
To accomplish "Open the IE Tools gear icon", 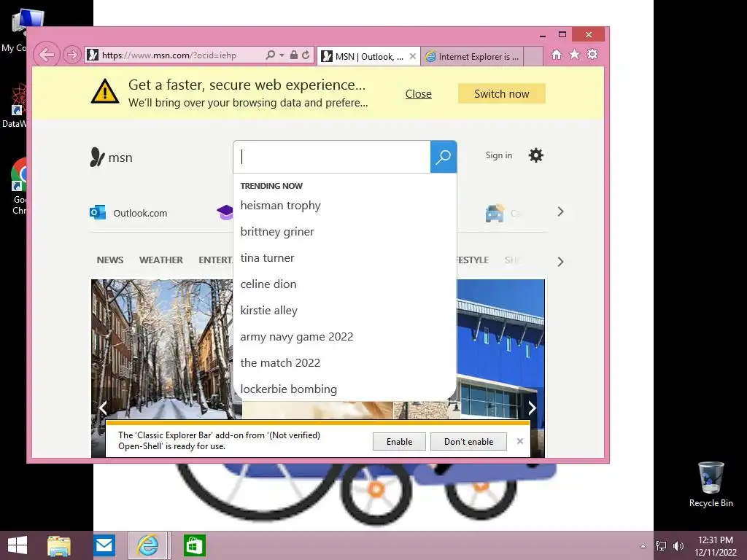I will 592,54.
